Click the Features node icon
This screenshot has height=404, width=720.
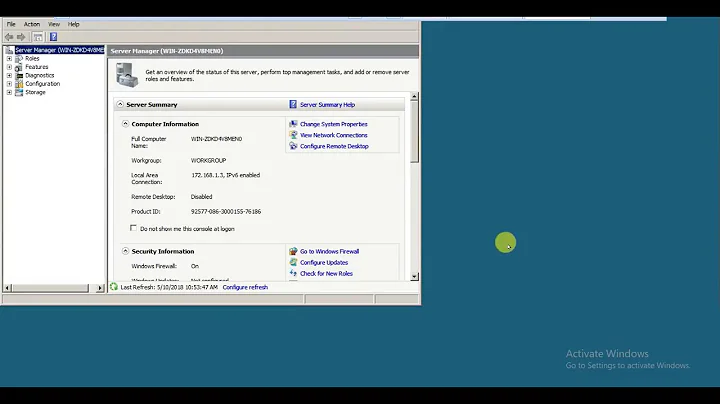click(x=19, y=67)
